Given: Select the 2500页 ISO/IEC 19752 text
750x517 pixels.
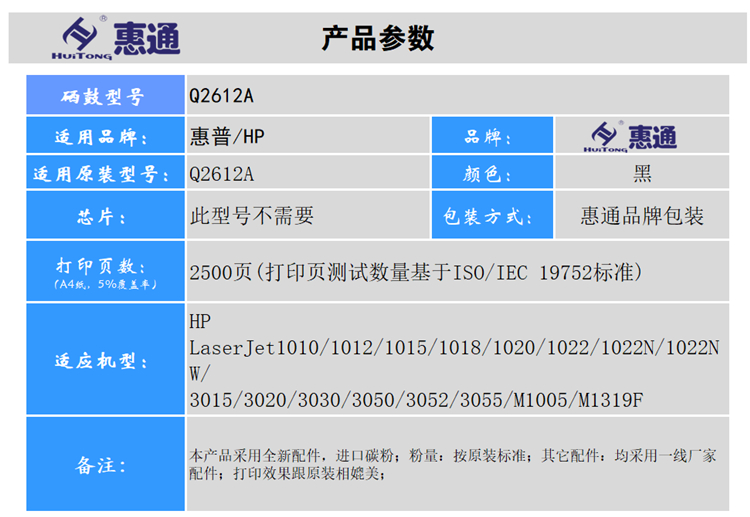Looking at the screenshot, I should (415, 273).
